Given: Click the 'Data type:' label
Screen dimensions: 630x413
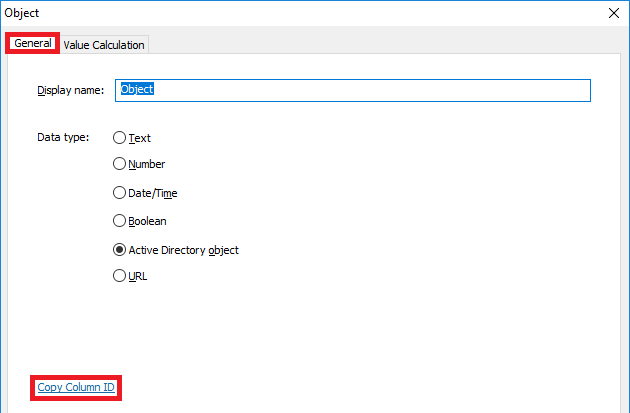Looking at the screenshot, I should click(63, 137).
